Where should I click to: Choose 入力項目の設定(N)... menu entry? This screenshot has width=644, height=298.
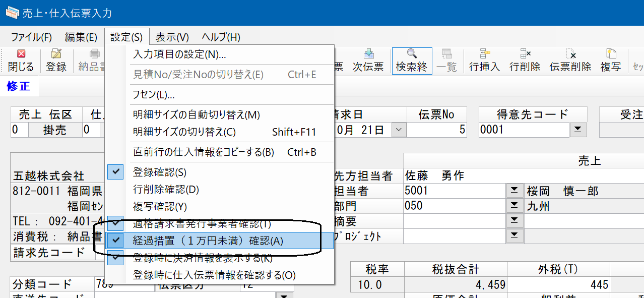pos(220,54)
